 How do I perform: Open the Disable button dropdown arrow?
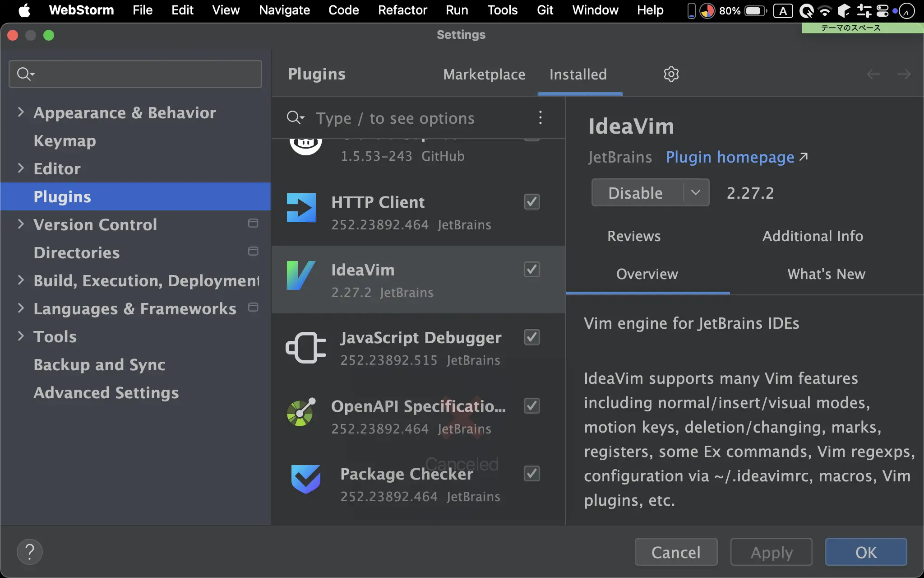click(x=695, y=192)
